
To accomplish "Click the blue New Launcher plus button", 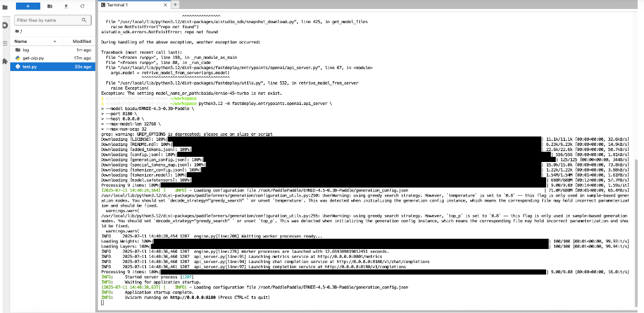I will [28, 6].
